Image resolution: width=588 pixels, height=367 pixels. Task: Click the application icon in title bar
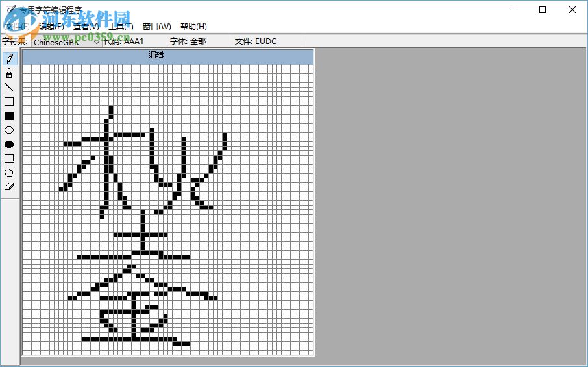(x=11, y=10)
